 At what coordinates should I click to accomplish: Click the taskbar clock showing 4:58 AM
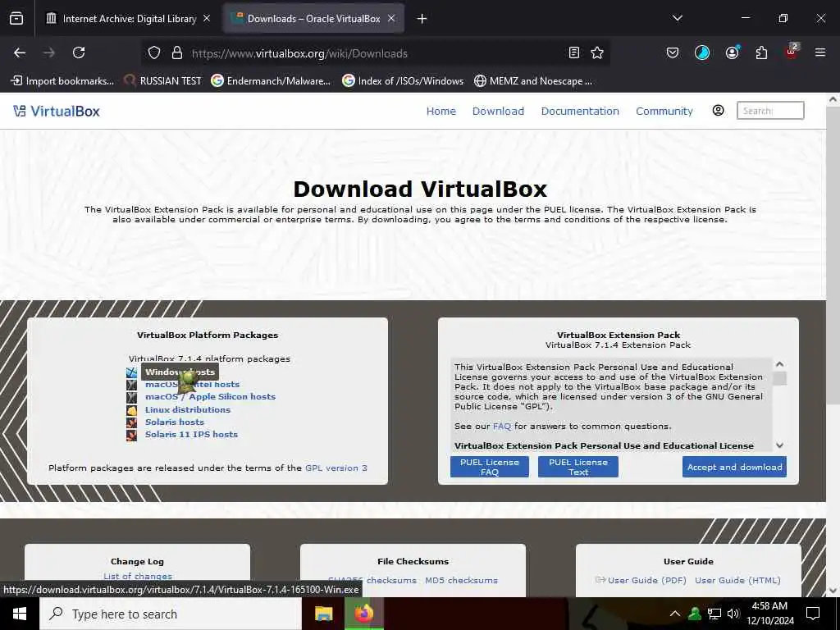(x=769, y=614)
